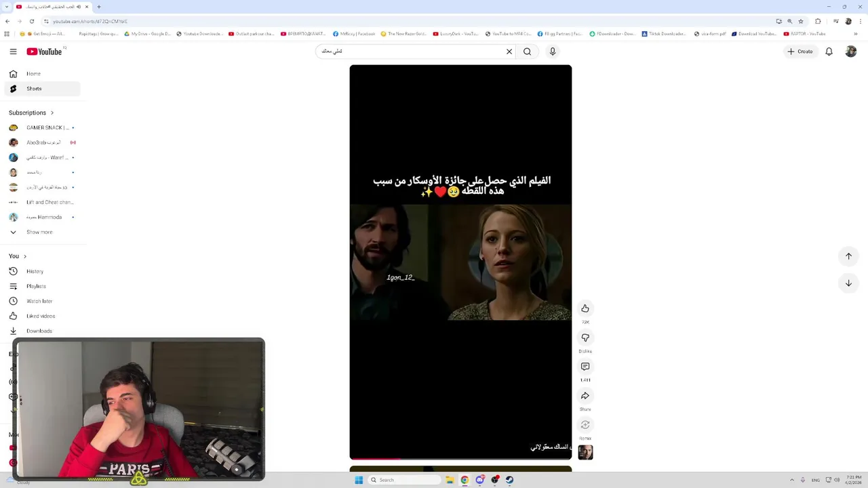
Task: Open the Short's sound thumbnail
Action: click(x=585, y=452)
